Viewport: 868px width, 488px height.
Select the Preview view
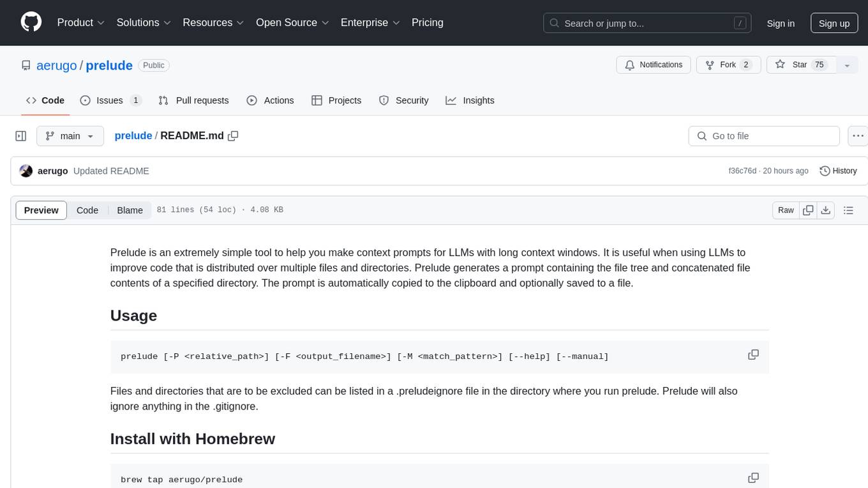point(41,210)
